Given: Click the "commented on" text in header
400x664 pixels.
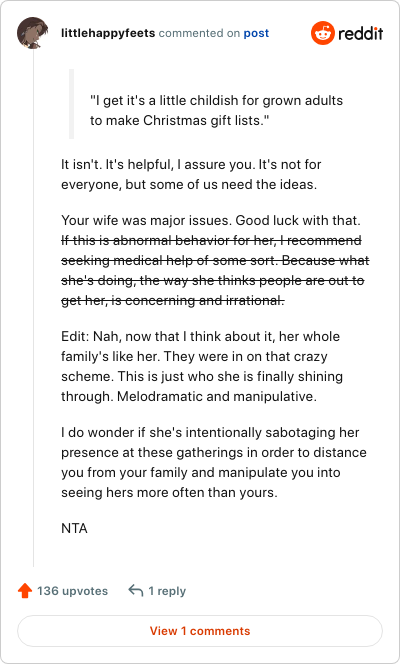Looking at the screenshot, I should point(199,33).
